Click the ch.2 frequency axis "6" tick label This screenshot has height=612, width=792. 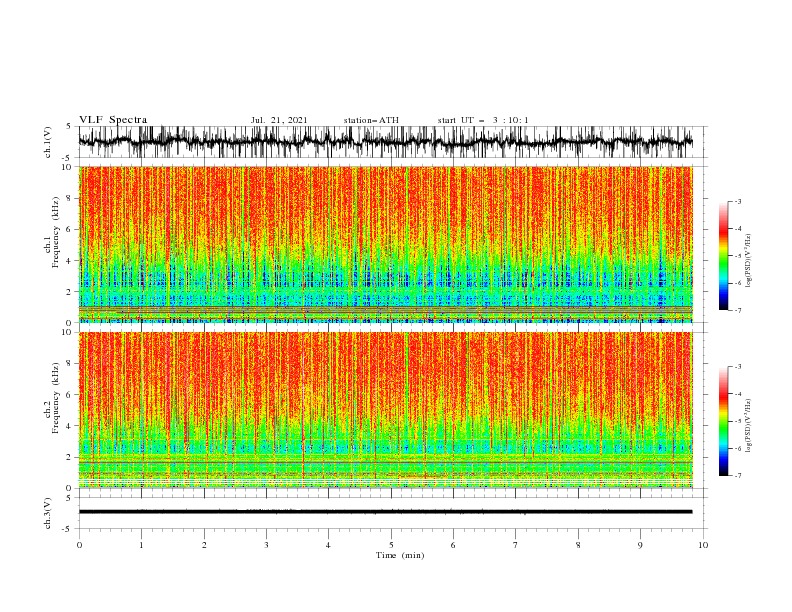pos(69,395)
